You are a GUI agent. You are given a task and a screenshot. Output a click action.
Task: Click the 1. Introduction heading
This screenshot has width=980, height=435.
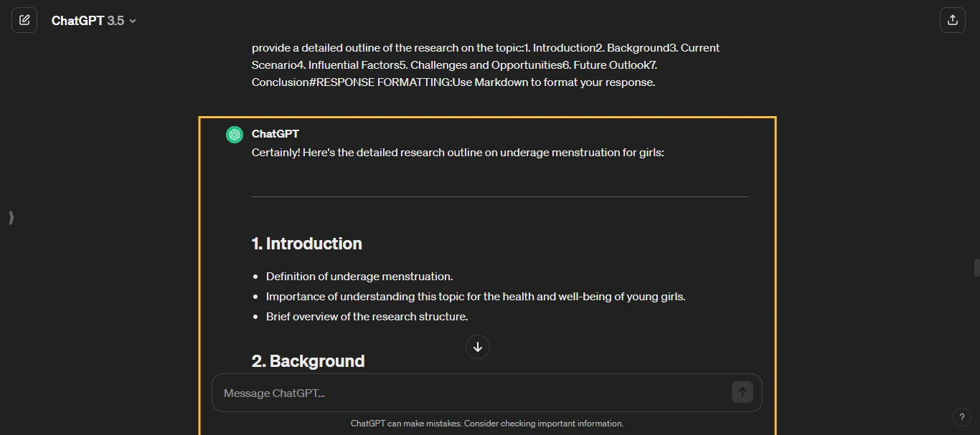click(307, 243)
